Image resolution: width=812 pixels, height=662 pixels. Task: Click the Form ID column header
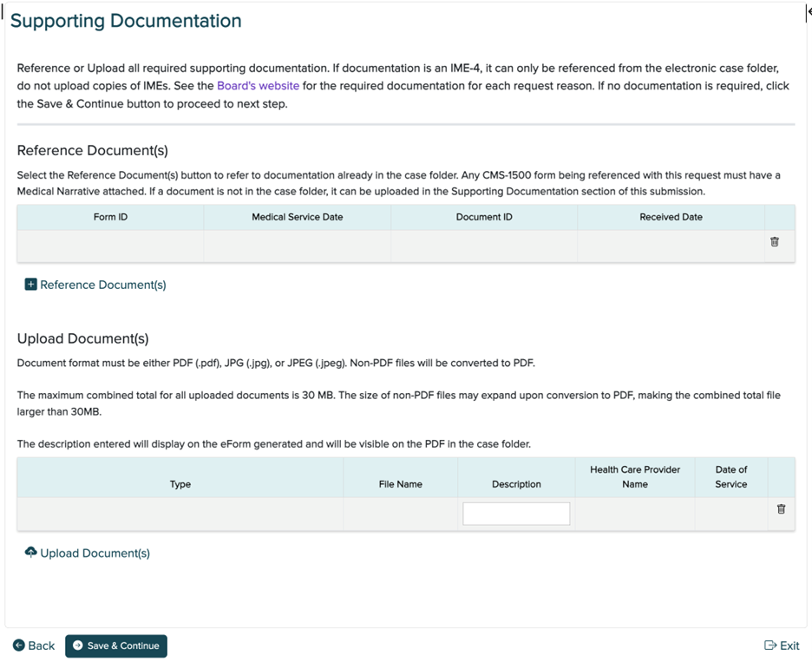coord(109,217)
